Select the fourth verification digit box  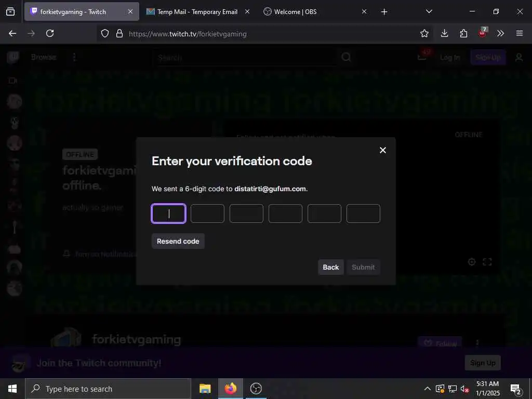(285, 214)
